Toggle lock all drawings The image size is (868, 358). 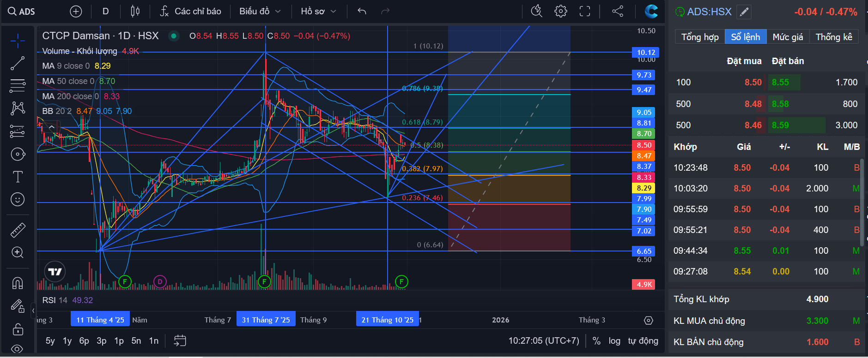18,329
